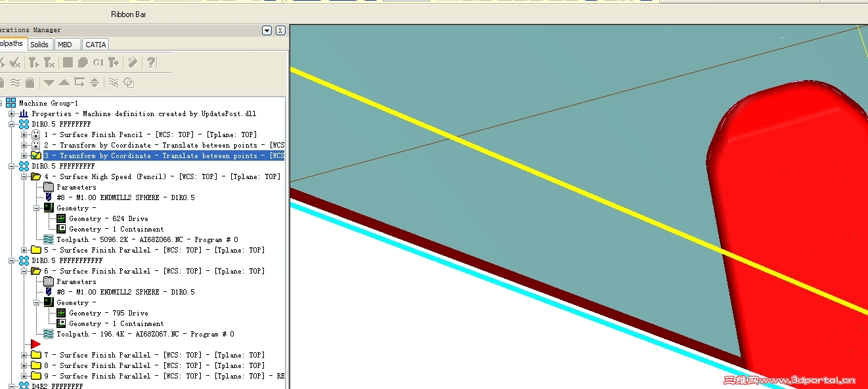The height and width of the screenshot is (389, 868).
Task: Expand operation 1 Surface Finish Pencil
Action: click(24, 134)
